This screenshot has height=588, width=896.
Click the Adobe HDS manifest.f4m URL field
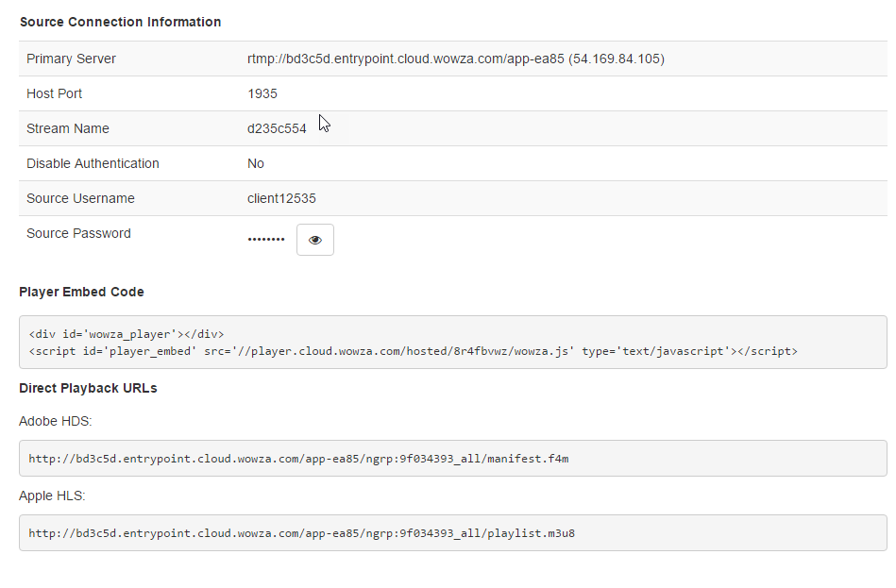[x=452, y=459]
